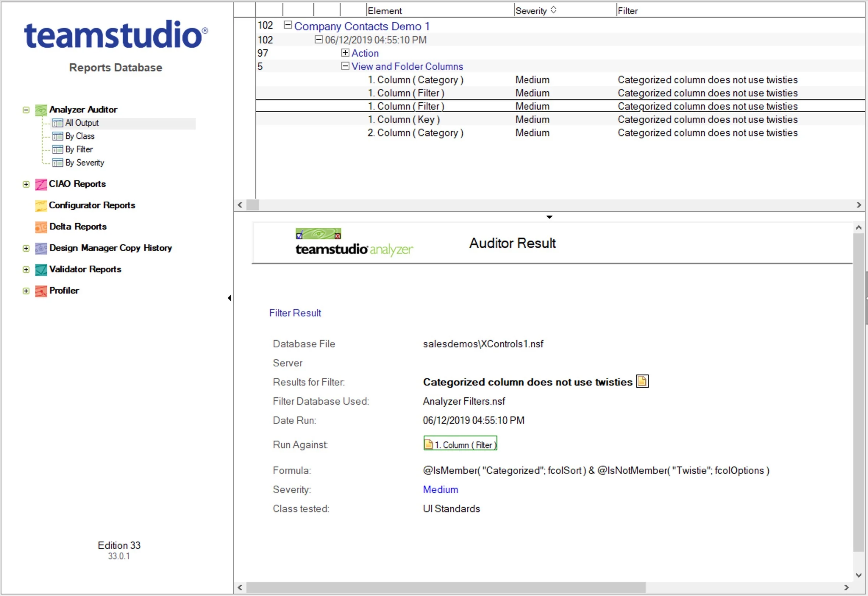Image resolution: width=868 pixels, height=596 pixels.
Task: Click the 'UI Standards' class tested value
Action: 451,508
